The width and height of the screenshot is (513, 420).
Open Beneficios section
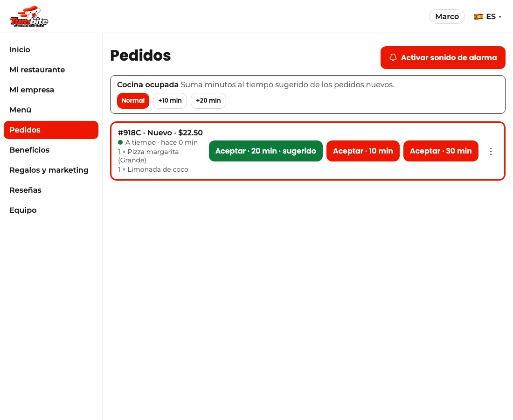pyautogui.click(x=51, y=150)
